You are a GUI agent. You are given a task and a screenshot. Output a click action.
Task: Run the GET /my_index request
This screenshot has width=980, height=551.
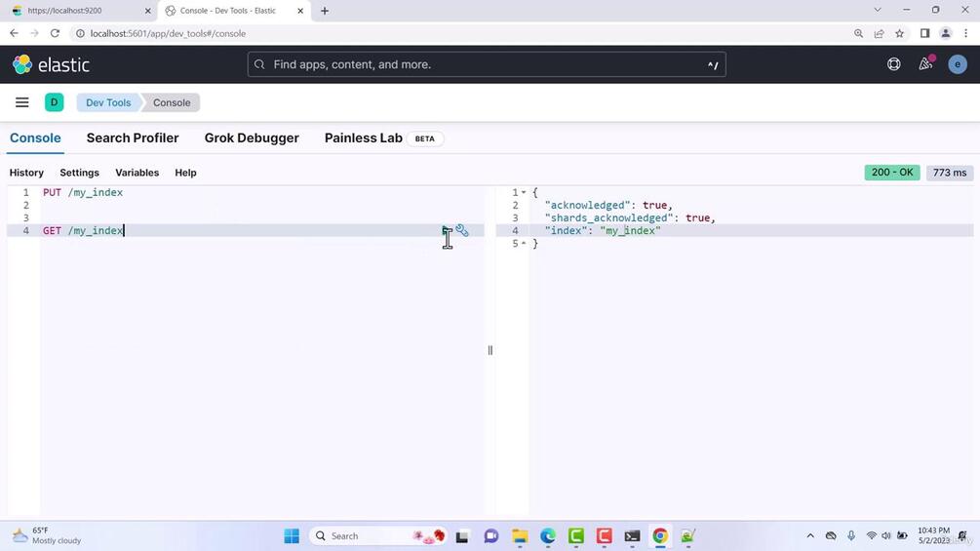[x=446, y=230]
